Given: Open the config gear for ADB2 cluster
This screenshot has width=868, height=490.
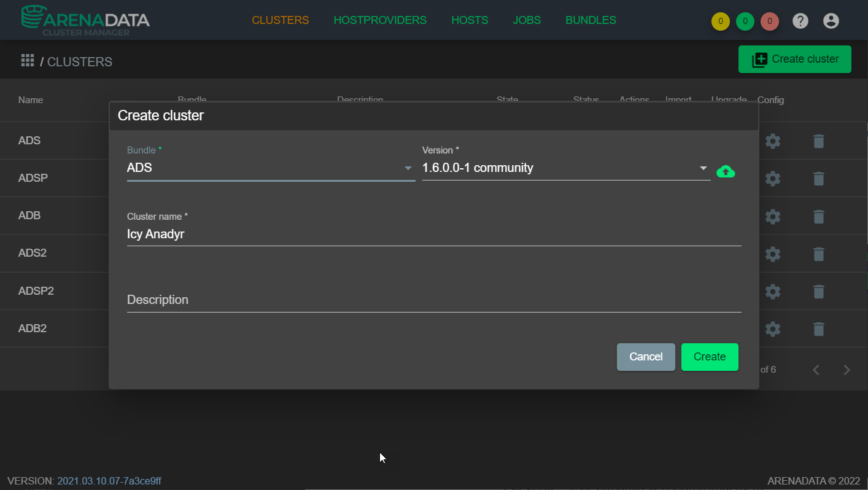Looking at the screenshot, I should [x=772, y=329].
